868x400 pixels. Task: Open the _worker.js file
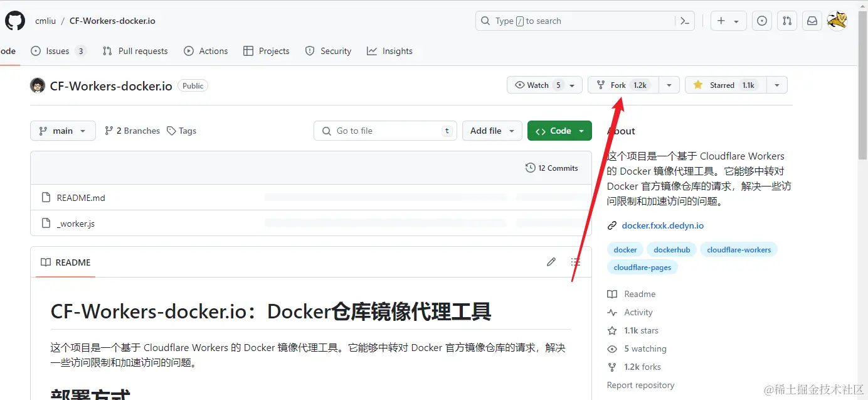(76, 223)
